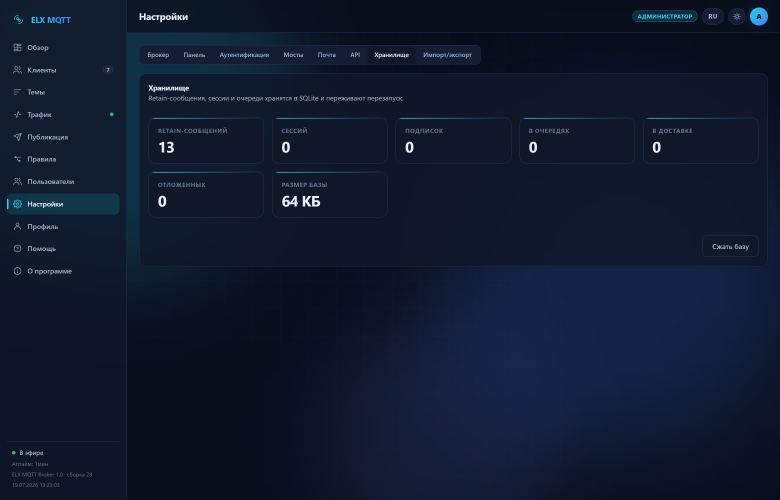Viewport: 780px width, 500px height.
Task: Open О программе info icon
Action: point(17,271)
